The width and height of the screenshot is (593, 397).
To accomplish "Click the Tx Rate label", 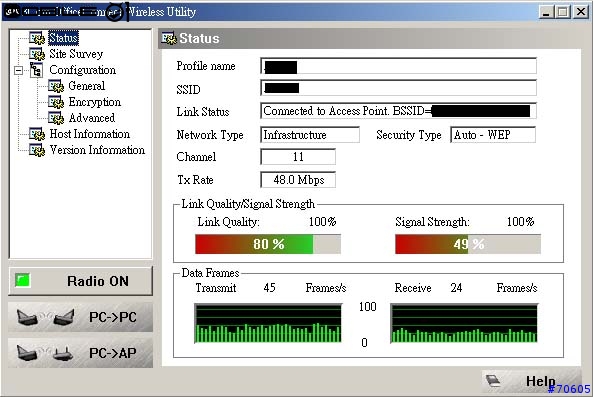I will pos(195,180).
